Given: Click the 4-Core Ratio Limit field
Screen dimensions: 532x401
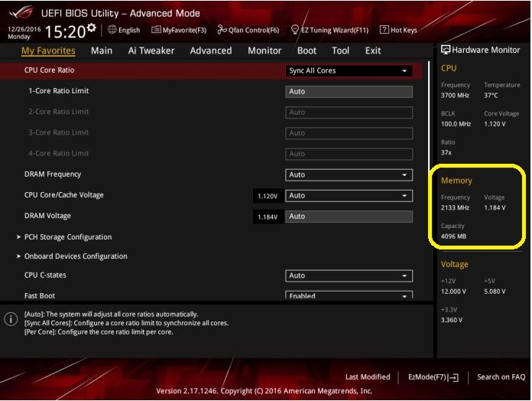Looking at the screenshot, I should (349, 154).
